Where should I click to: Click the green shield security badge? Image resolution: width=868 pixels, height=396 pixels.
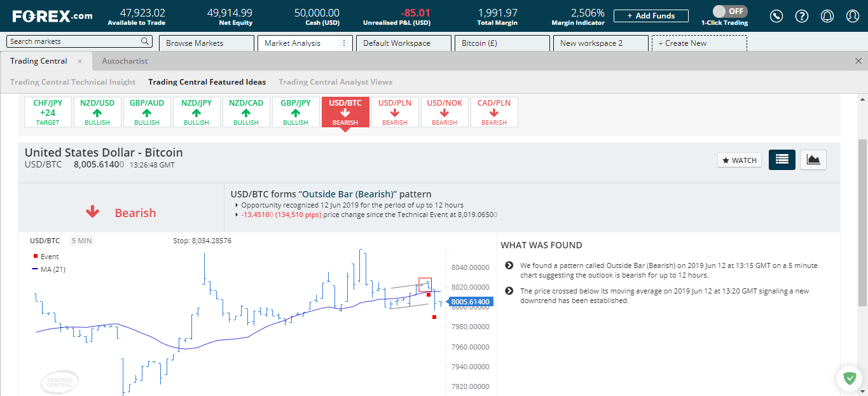(x=849, y=379)
